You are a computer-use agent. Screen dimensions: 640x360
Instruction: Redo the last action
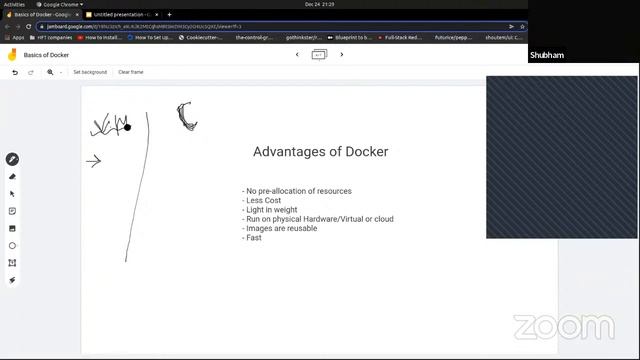pyautogui.click(x=31, y=72)
